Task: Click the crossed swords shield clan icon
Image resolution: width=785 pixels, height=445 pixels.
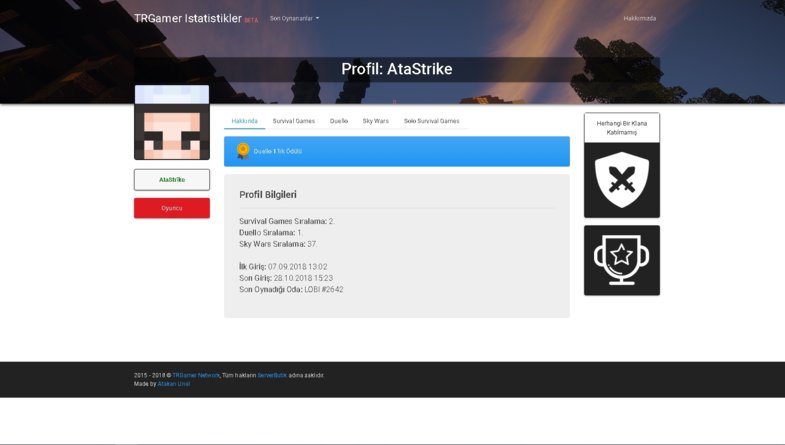Action: coord(622,180)
